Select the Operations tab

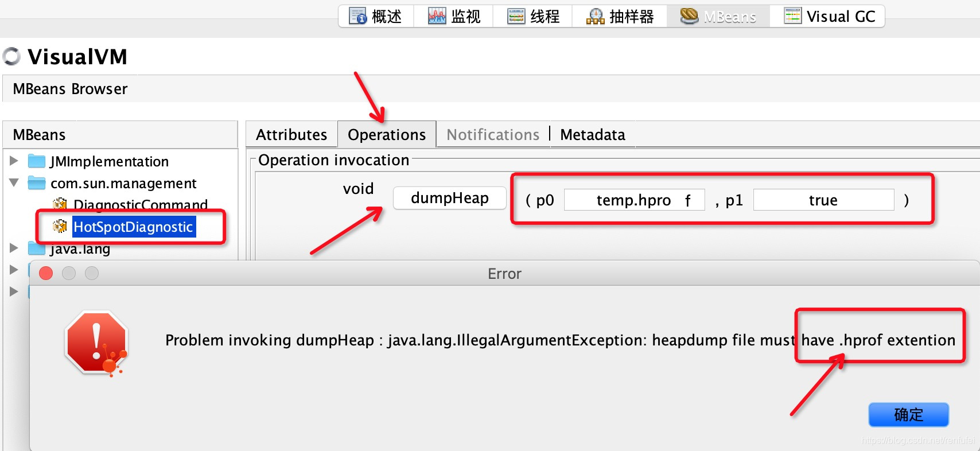387,135
